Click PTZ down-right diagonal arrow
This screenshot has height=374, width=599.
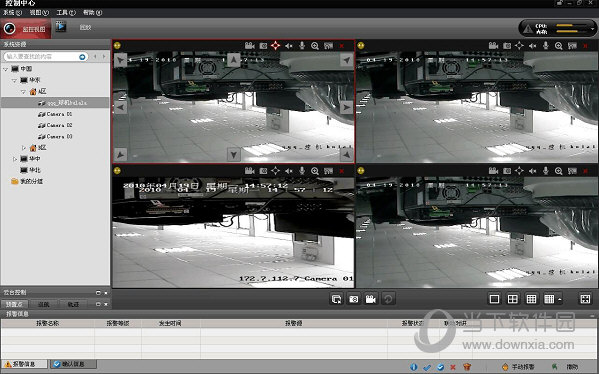click(346, 154)
